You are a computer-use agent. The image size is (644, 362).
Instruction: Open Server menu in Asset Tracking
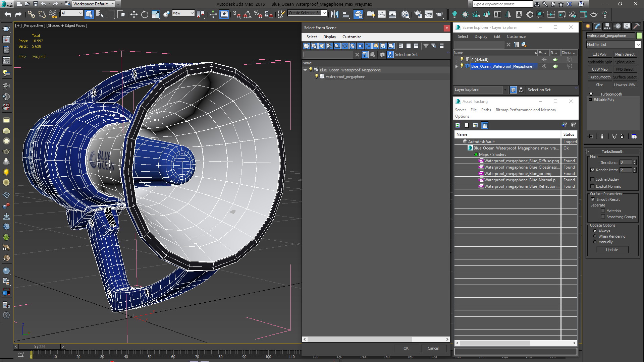pyautogui.click(x=460, y=110)
